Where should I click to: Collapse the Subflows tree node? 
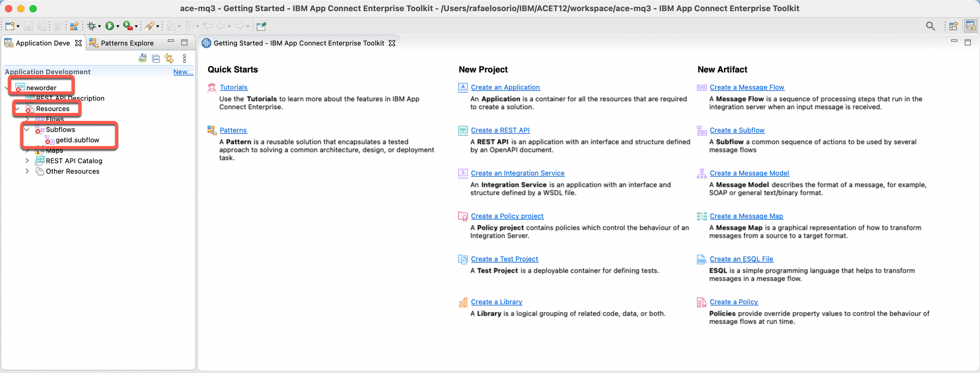27,129
